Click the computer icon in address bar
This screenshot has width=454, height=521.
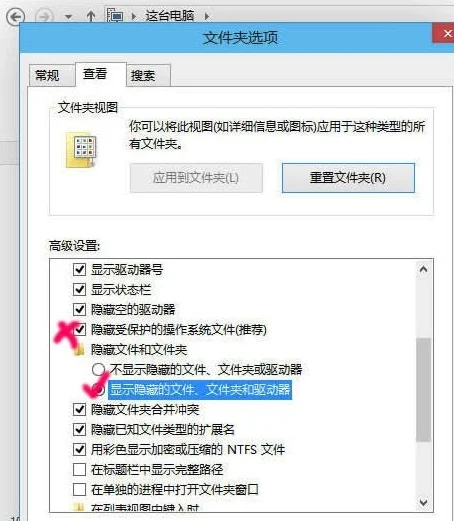pyautogui.click(x=115, y=15)
